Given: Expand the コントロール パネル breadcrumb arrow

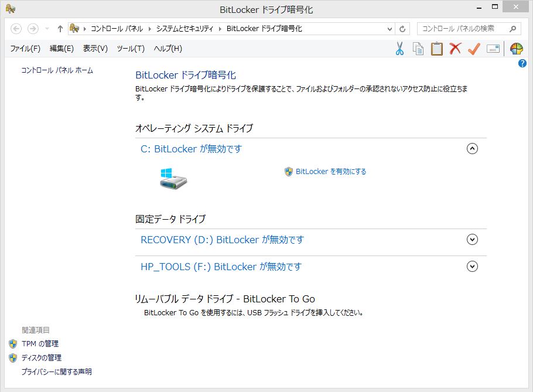Looking at the screenshot, I should 149,29.
